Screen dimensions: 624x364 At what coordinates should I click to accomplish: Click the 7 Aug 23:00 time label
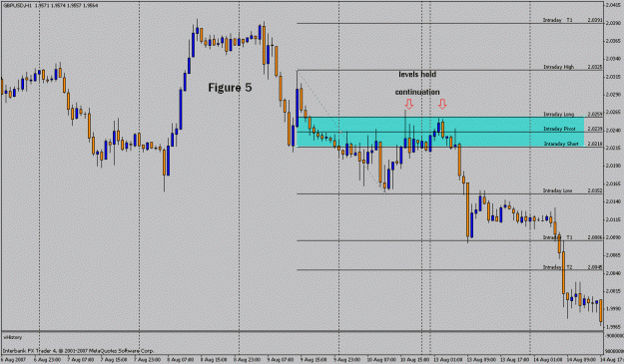coord(147,360)
